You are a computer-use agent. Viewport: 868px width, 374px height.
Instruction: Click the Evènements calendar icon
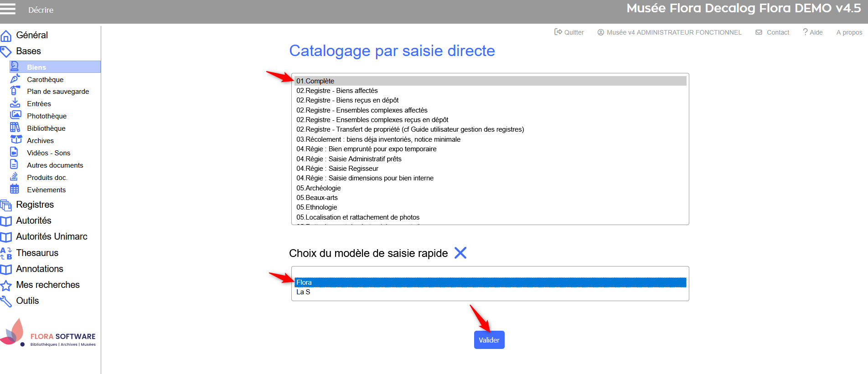click(x=15, y=190)
